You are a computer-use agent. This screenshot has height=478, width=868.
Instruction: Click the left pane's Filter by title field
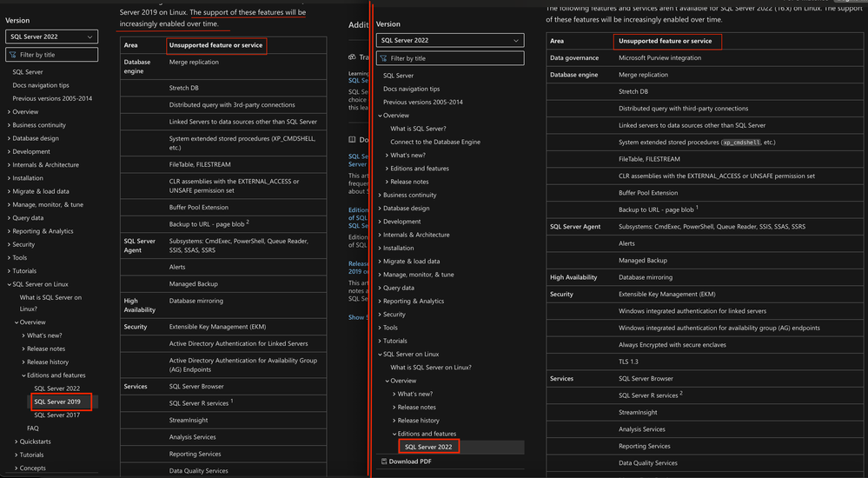coord(51,55)
